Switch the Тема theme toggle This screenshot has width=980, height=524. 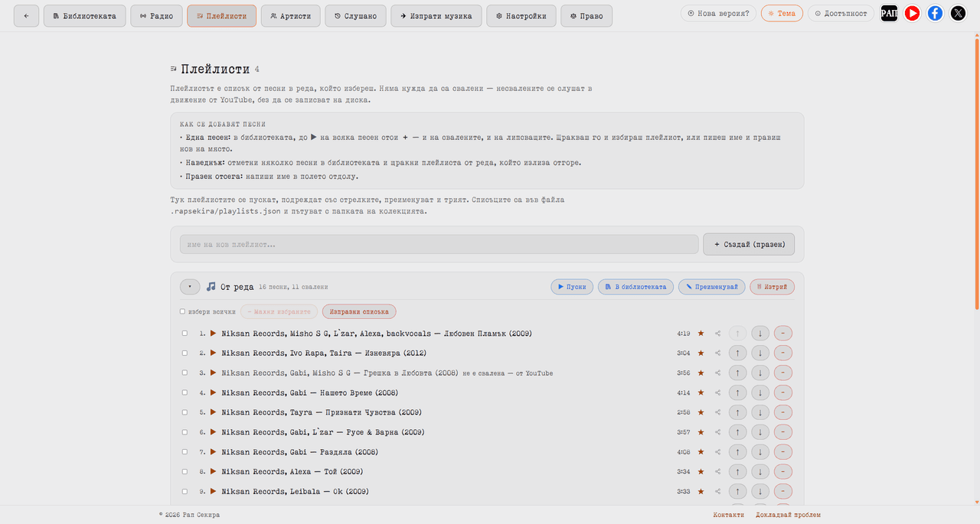[x=782, y=13]
